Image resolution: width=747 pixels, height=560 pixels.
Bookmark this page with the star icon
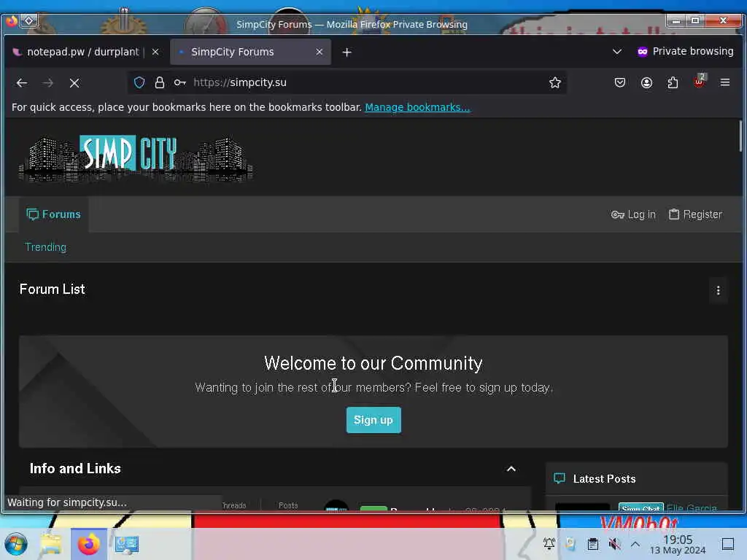click(554, 82)
